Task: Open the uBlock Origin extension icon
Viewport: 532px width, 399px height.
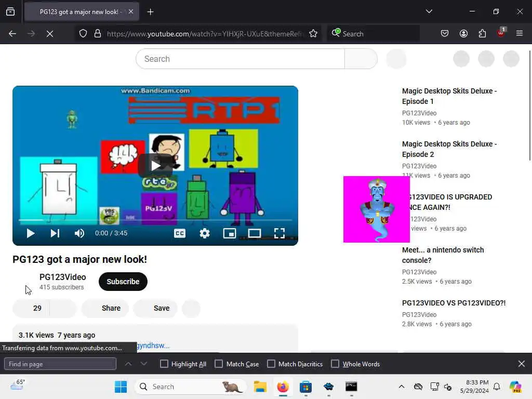Action: 501,33
